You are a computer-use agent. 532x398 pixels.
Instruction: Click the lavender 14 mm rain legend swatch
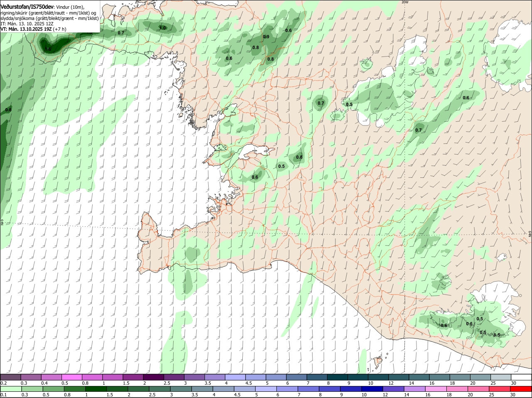click(x=415, y=389)
